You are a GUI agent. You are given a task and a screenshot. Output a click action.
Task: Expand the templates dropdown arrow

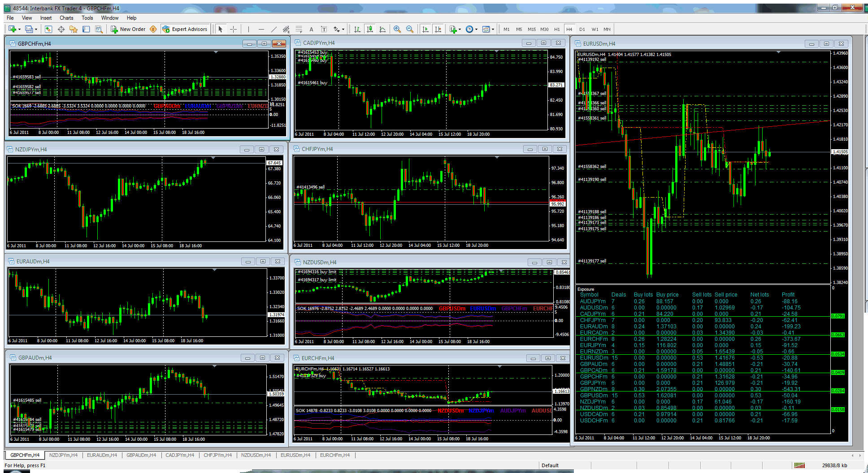[493, 30]
